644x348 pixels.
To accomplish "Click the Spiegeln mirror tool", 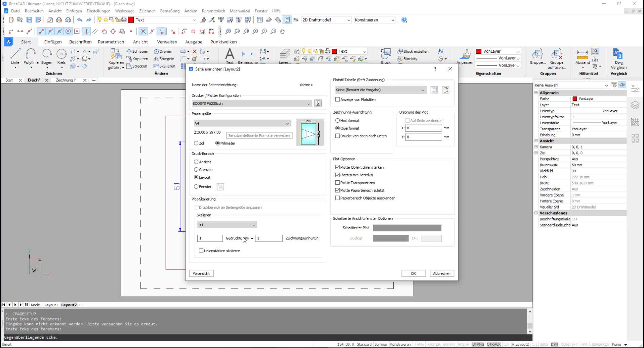I will 164,59.
